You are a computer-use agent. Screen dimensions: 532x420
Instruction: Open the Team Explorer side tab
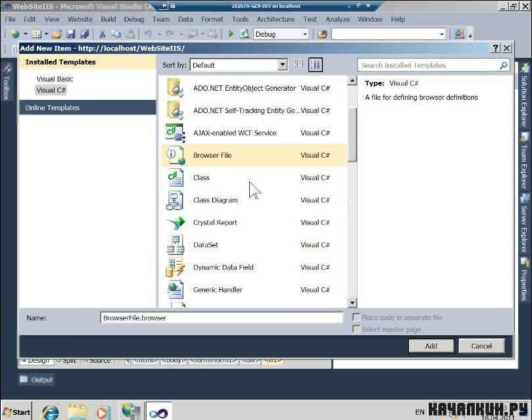(524, 161)
